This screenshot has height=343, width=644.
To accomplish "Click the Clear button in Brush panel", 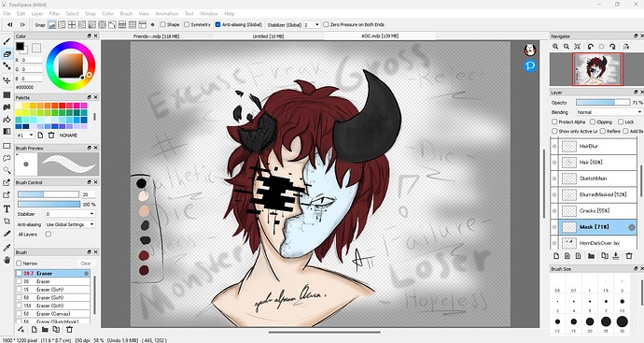I will pos(86,264).
